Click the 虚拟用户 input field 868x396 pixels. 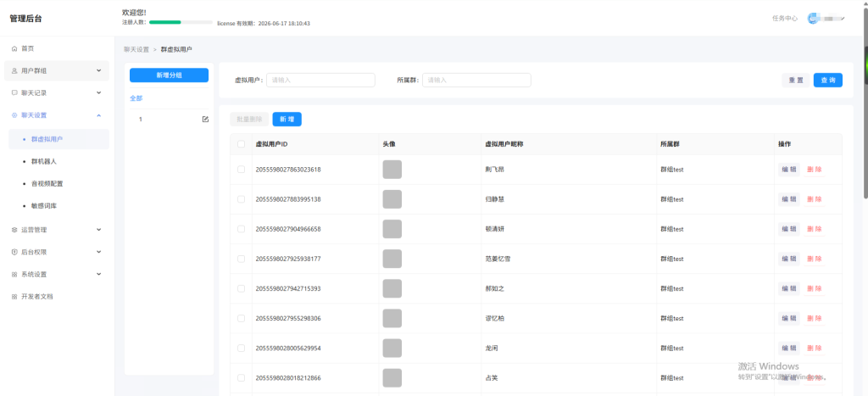(x=320, y=80)
